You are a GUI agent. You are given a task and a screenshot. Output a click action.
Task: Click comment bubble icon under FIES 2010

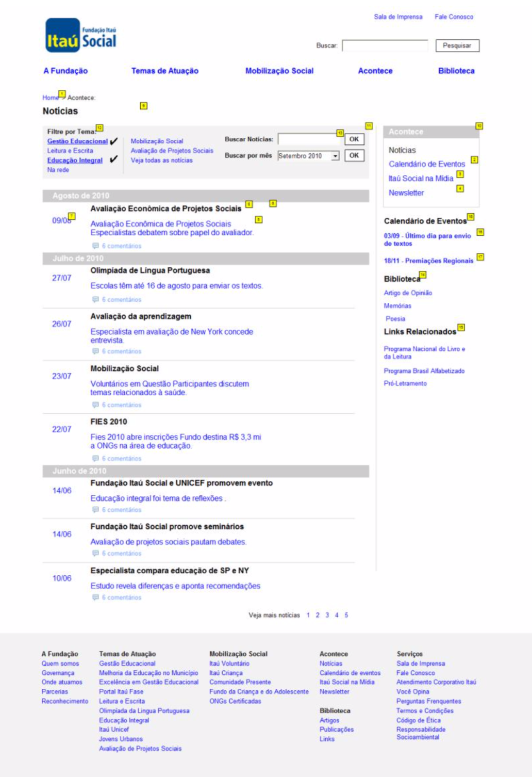[95, 458]
